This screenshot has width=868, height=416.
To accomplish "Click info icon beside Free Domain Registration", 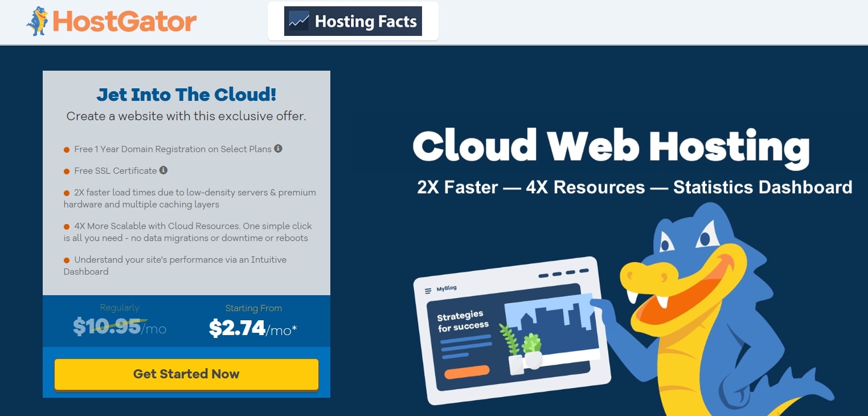I will 278,148.
